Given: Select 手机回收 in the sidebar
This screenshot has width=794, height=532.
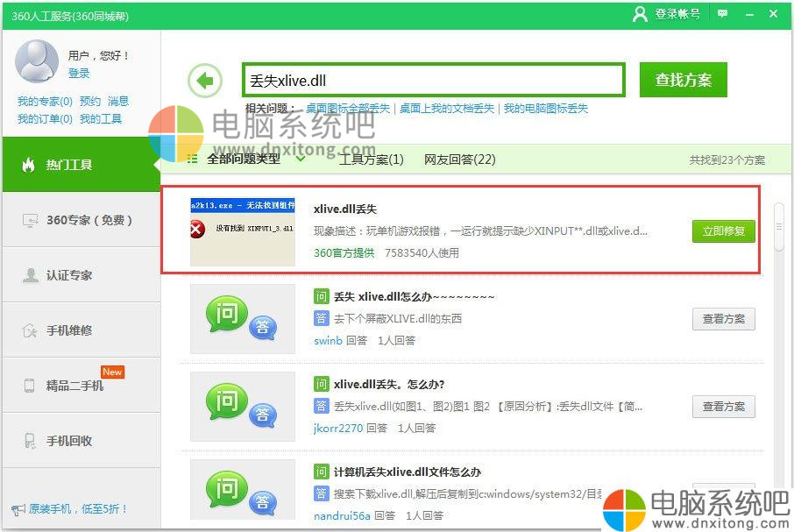Looking at the screenshot, I should (x=81, y=440).
